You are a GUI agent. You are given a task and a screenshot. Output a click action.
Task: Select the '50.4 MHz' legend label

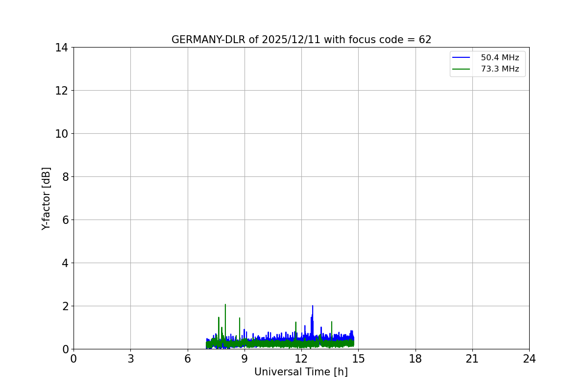click(x=500, y=58)
